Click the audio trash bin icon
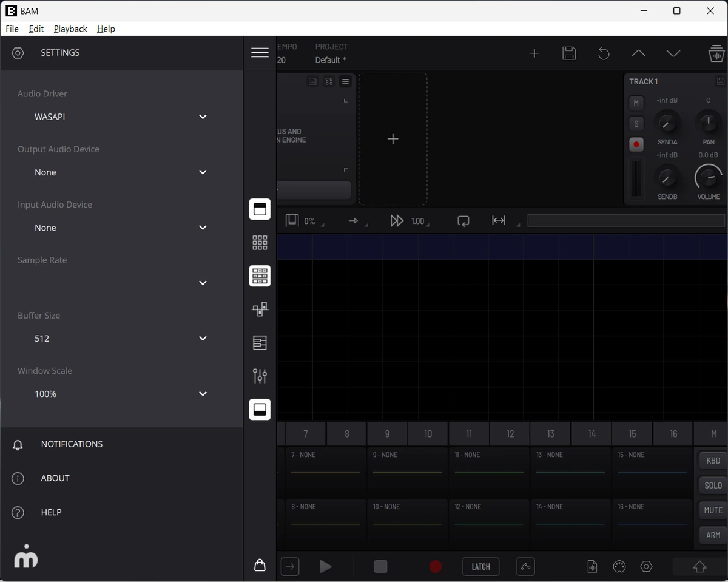The width and height of the screenshot is (728, 582). 716,53
